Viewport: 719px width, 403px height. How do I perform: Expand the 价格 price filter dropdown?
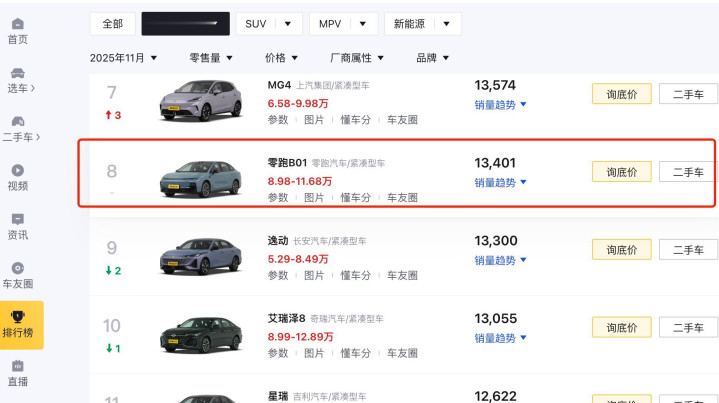click(x=282, y=58)
